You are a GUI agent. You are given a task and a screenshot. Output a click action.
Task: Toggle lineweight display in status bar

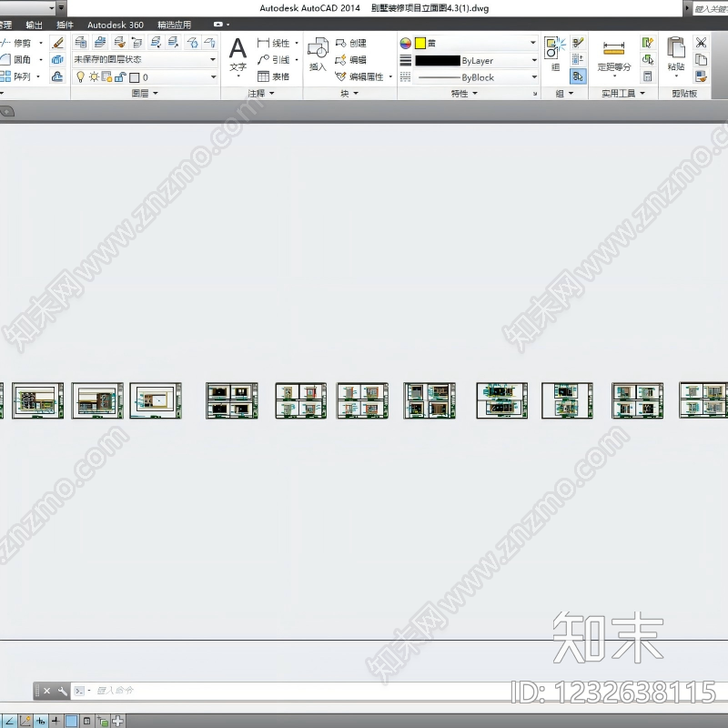[x=56, y=721]
